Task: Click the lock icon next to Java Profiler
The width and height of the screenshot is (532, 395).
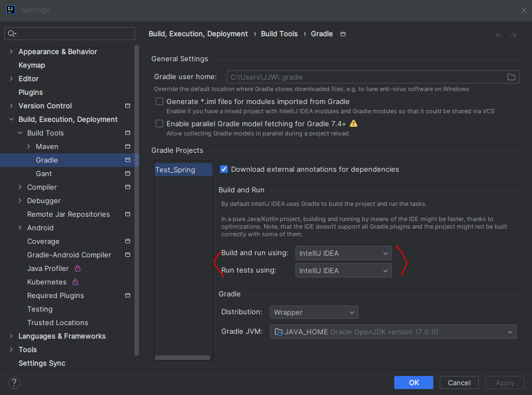Action: click(78, 268)
